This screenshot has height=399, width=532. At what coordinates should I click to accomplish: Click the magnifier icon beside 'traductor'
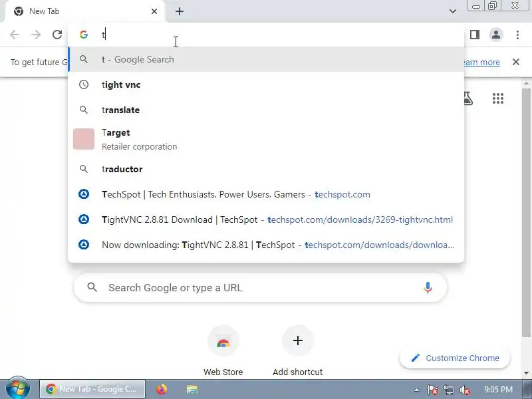tap(84, 169)
